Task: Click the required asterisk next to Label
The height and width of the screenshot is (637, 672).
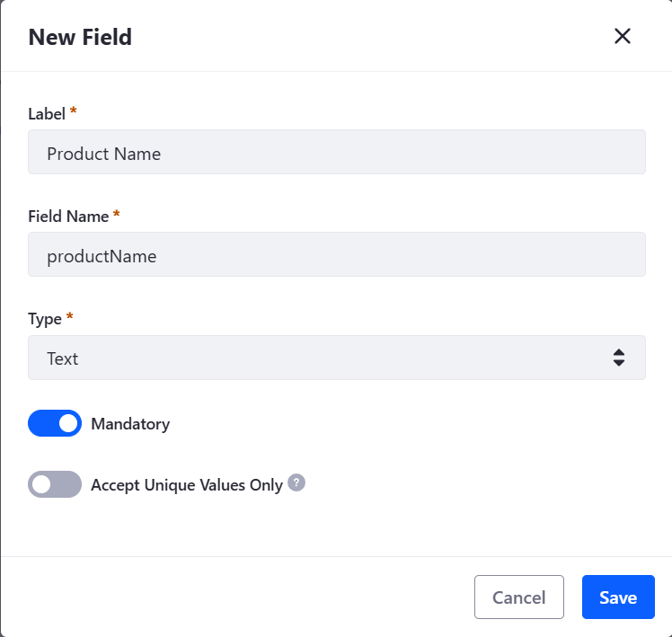Action: (x=74, y=111)
